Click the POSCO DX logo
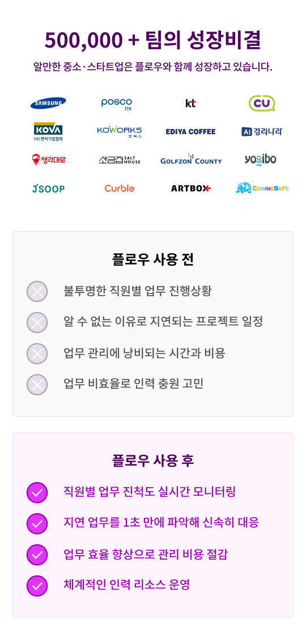The height and width of the screenshot is (644, 306). pos(117,104)
